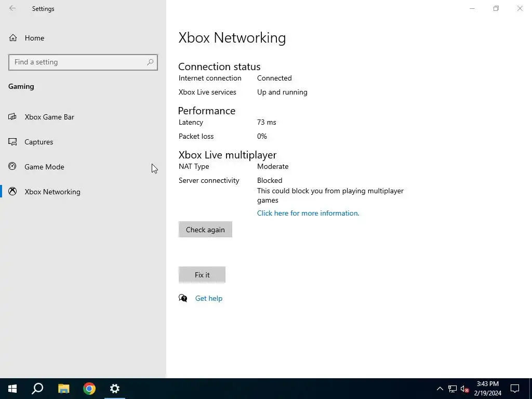This screenshot has height=399, width=532.
Task: Select the Moderate NAT Type value
Action: click(273, 167)
